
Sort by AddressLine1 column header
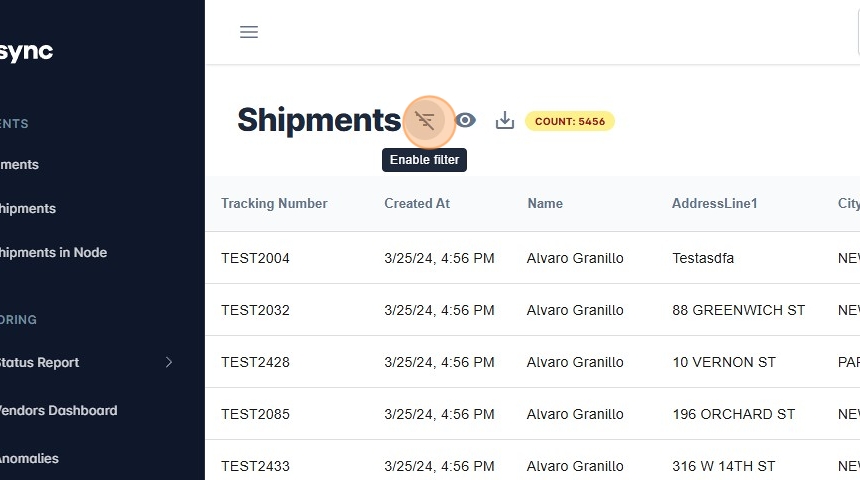click(715, 203)
